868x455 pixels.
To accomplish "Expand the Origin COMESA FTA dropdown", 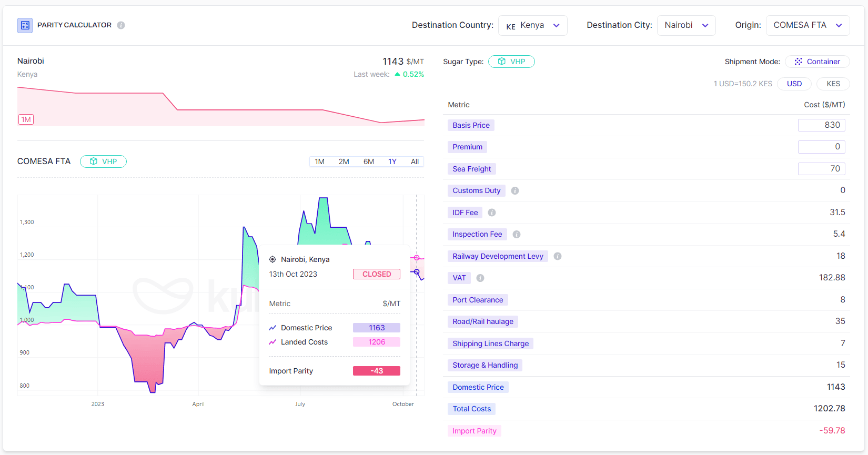I will point(808,25).
